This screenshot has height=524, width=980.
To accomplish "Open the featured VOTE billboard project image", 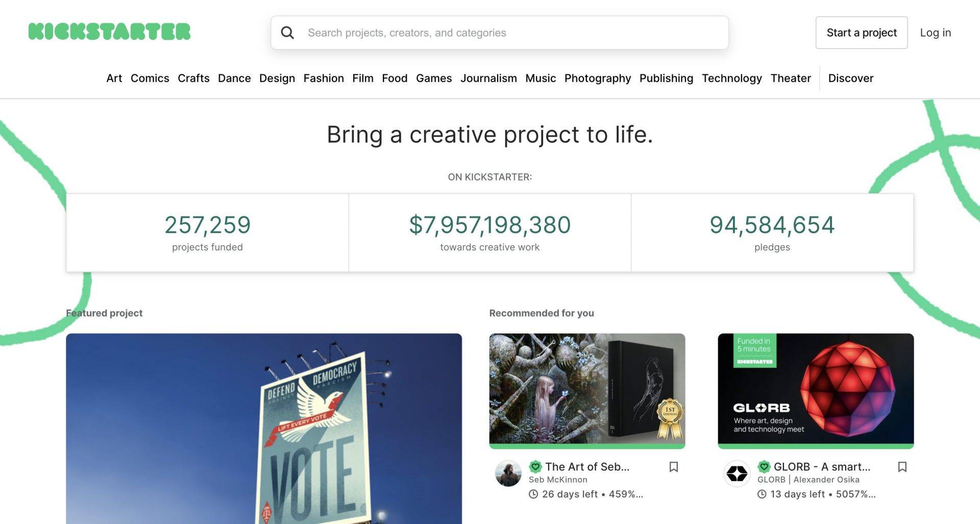I will pyautogui.click(x=263, y=429).
